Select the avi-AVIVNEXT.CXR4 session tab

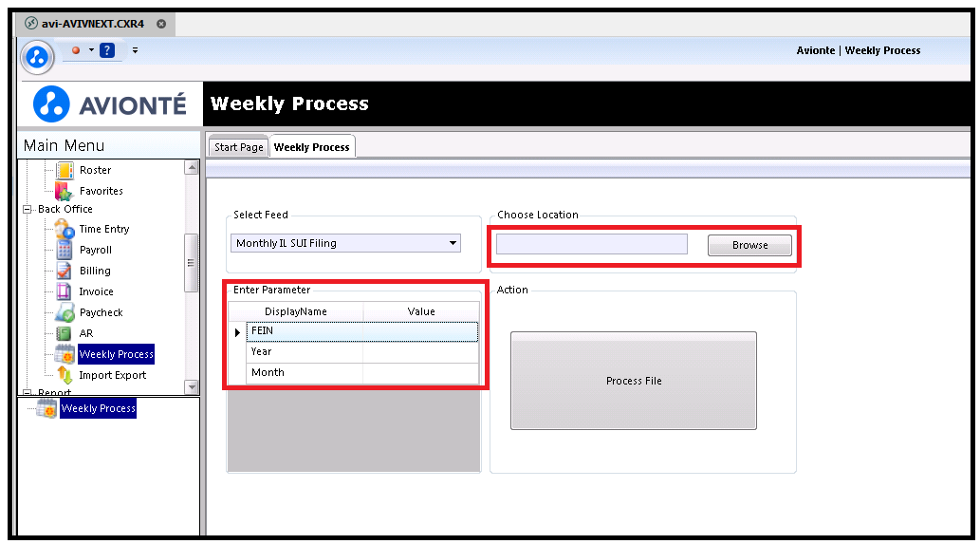(x=93, y=24)
